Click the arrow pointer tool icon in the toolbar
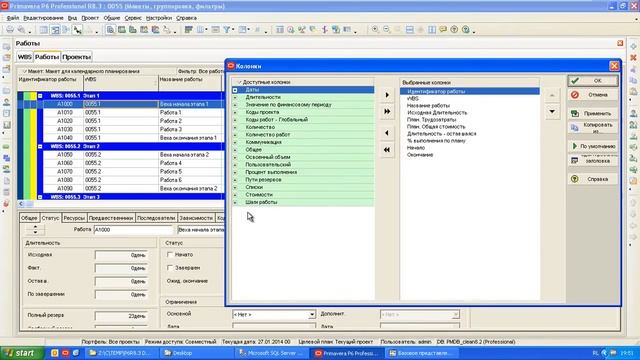Image resolution: width=640 pixels, height=360 pixels. coord(77,30)
